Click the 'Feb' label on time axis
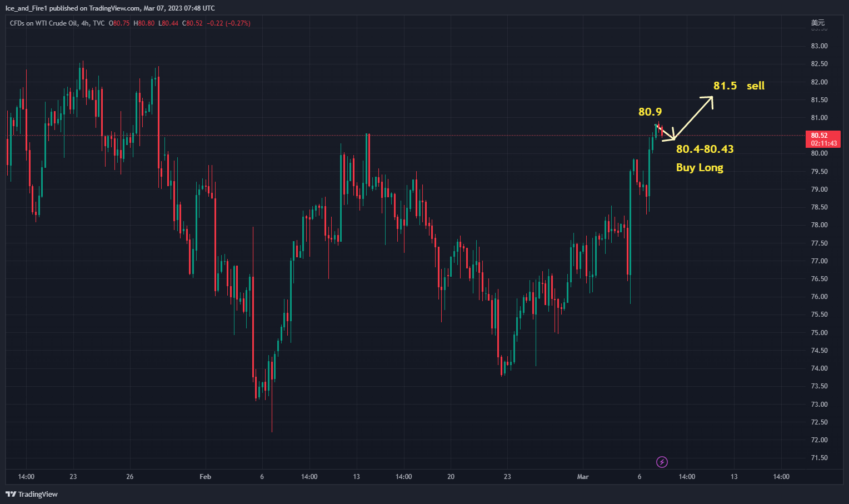The height and width of the screenshot is (504, 849). [206, 477]
